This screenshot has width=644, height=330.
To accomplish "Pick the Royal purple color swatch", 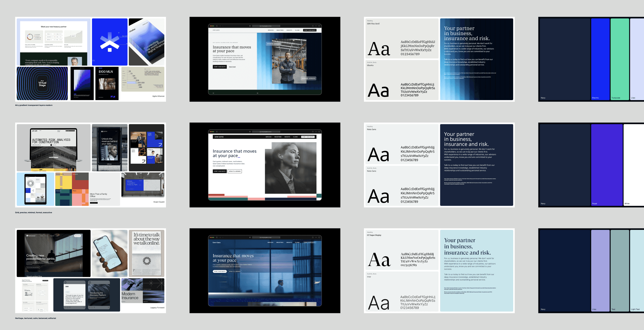I will pos(607,165).
